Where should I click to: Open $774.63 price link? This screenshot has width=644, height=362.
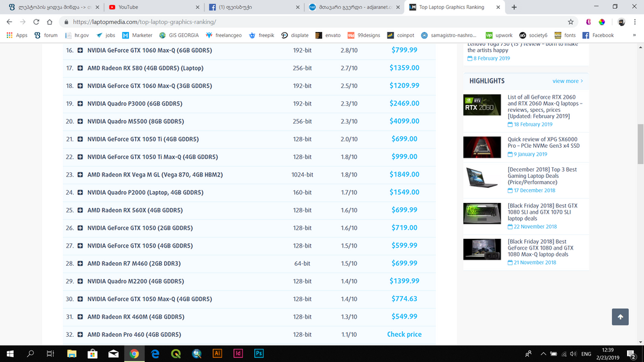click(x=404, y=299)
